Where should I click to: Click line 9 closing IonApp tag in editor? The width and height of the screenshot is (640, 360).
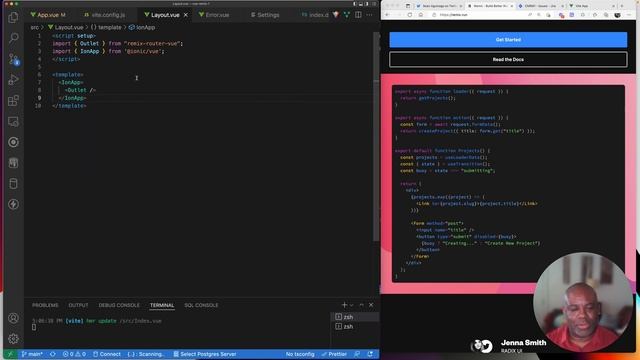coord(72,98)
